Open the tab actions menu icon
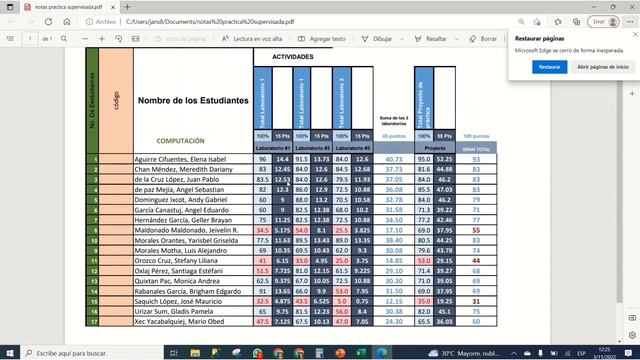This screenshot has width=640, height=360. (x=10, y=7)
